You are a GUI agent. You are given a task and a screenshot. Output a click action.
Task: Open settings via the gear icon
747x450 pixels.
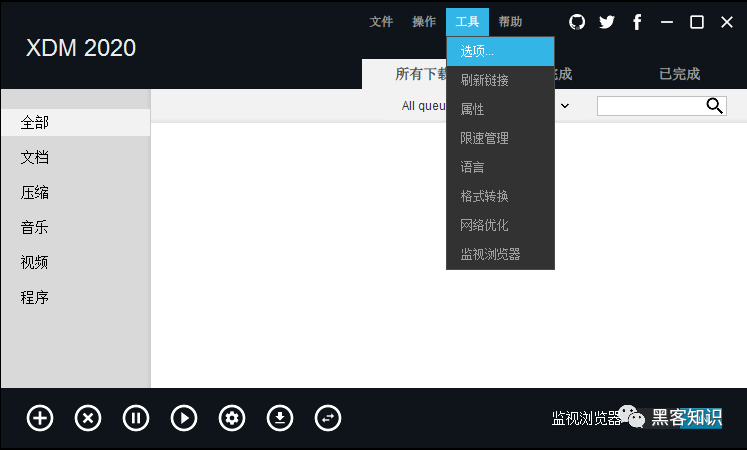point(232,418)
